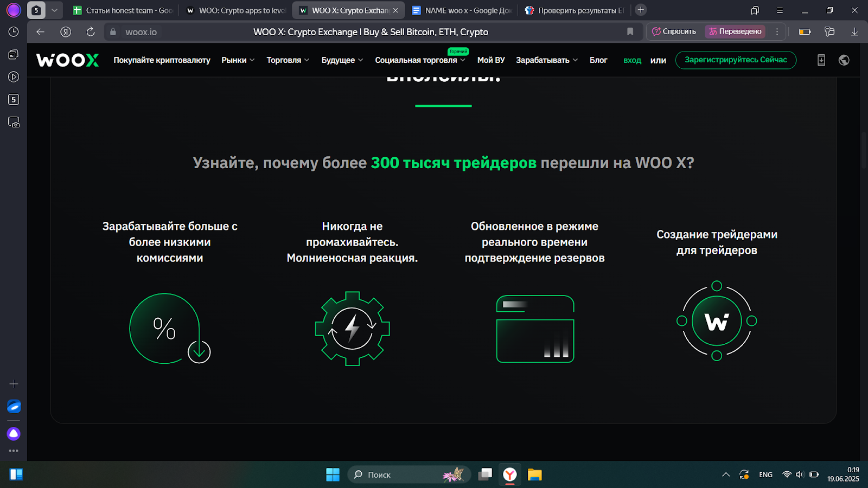Click 'Покупайте криптовалюту' menu item

(162, 60)
